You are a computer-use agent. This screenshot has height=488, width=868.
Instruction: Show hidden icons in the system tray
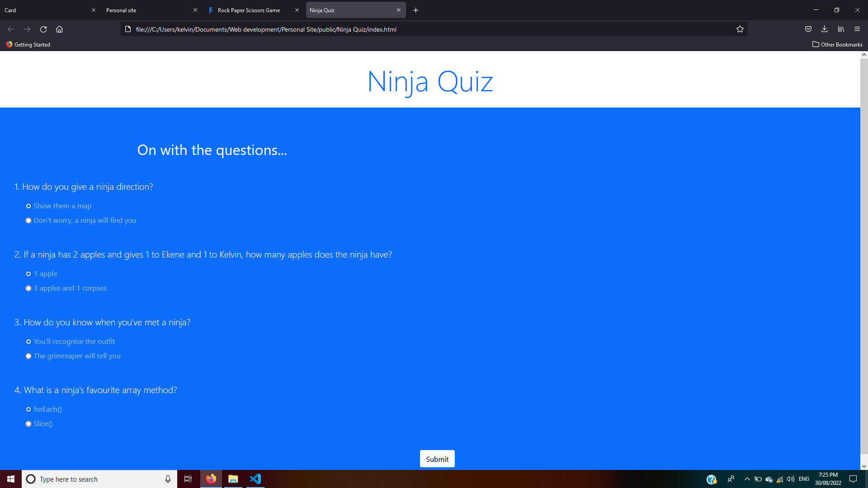746,479
